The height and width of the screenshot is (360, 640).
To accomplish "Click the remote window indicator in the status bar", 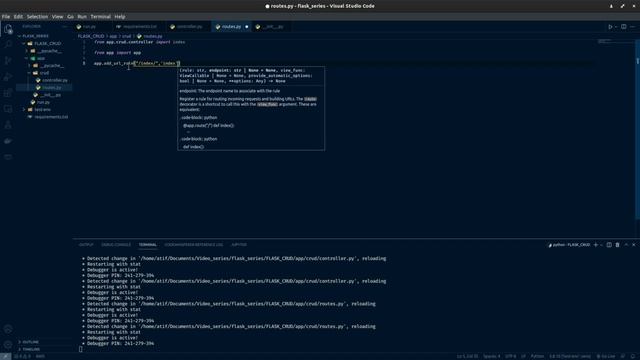I will click(5, 356).
